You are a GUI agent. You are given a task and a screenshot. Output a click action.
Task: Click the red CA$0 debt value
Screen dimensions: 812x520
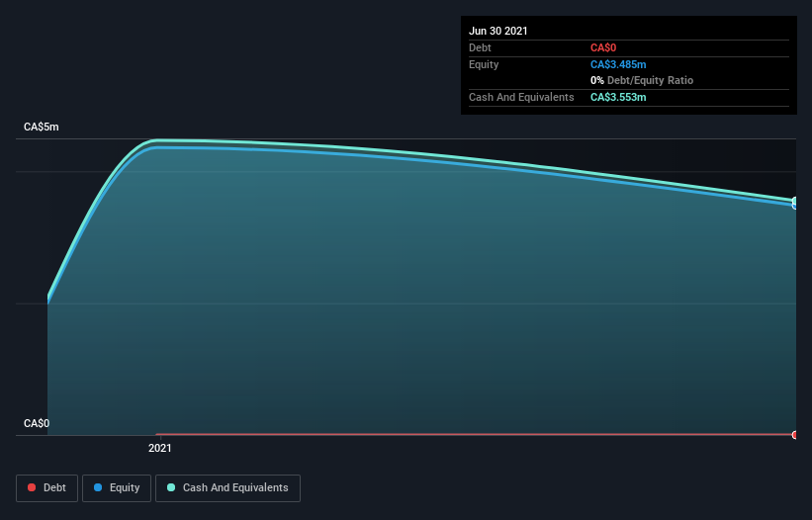pyautogui.click(x=603, y=47)
